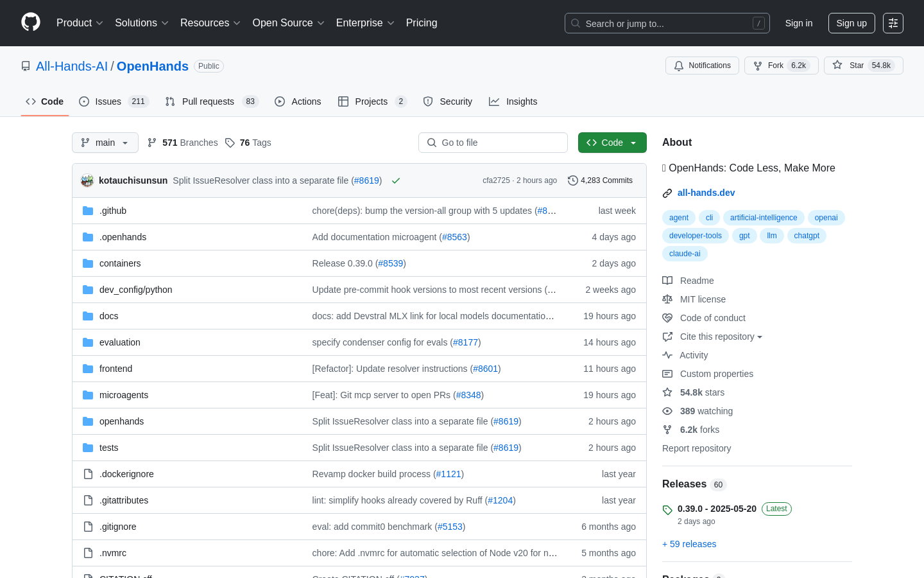Image resolution: width=924 pixels, height=578 pixels.
Task: Fork the repository
Action: pos(782,66)
